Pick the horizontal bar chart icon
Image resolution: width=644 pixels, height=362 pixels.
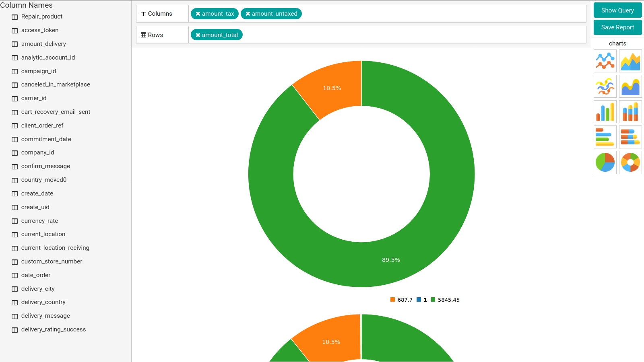pos(605,137)
